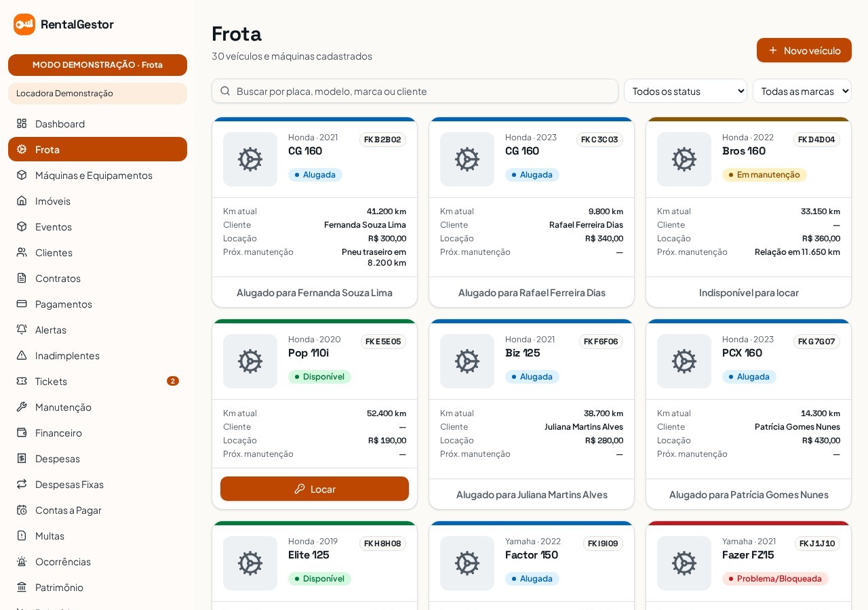Click Alugado para Rafael Ferreira Dias text
The image size is (868, 610).
tap(532, 292)
